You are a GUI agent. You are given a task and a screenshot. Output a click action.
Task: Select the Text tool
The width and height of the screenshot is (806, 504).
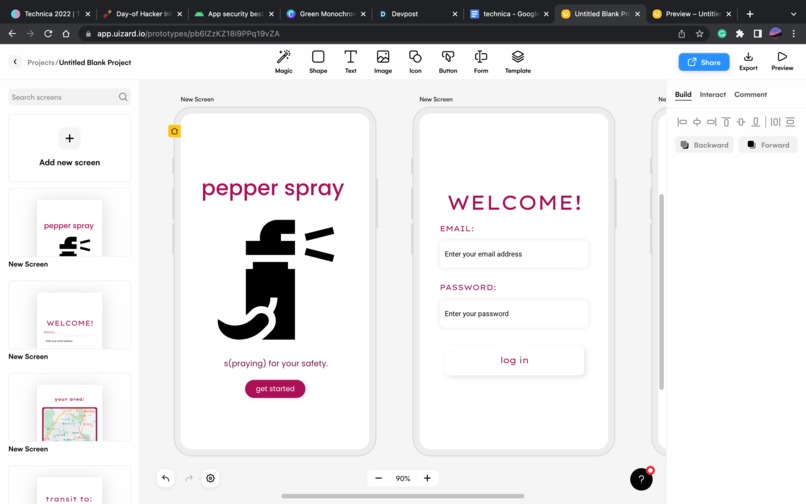(350, 61)
